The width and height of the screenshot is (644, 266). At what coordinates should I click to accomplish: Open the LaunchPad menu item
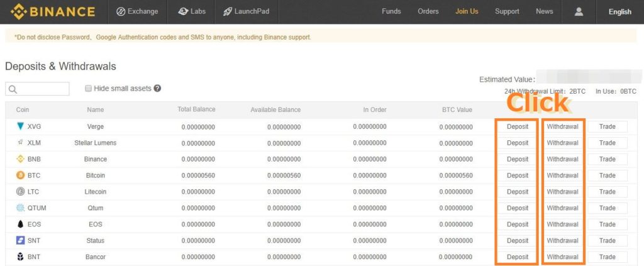246,11
